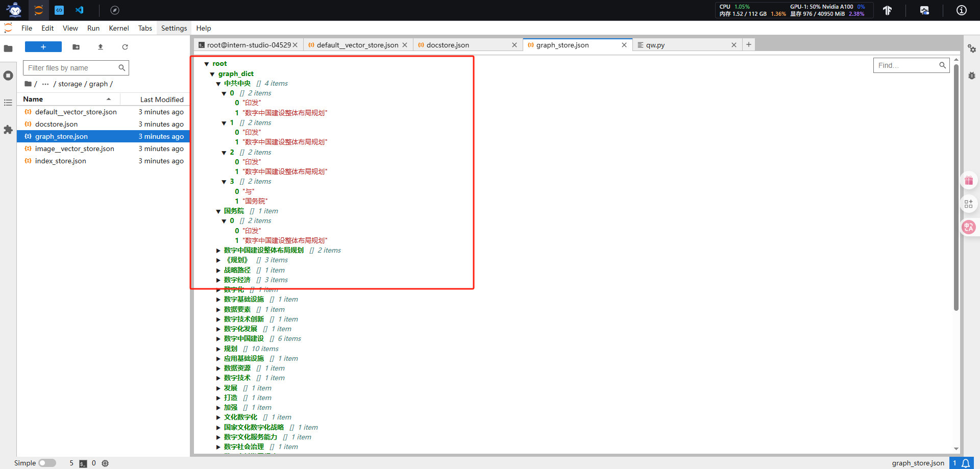Click the blue new launcher button

[43, 46]
